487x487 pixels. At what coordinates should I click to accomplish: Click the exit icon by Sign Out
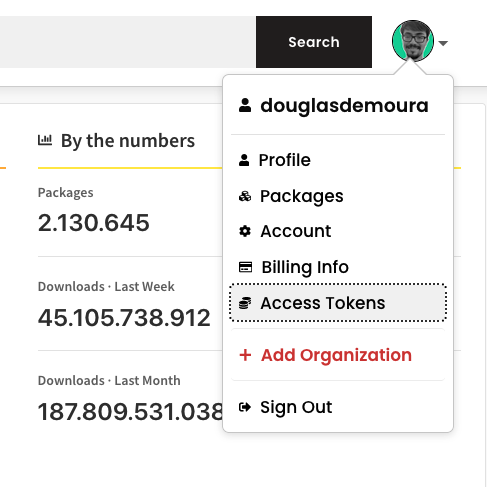[x=245, y=407]
